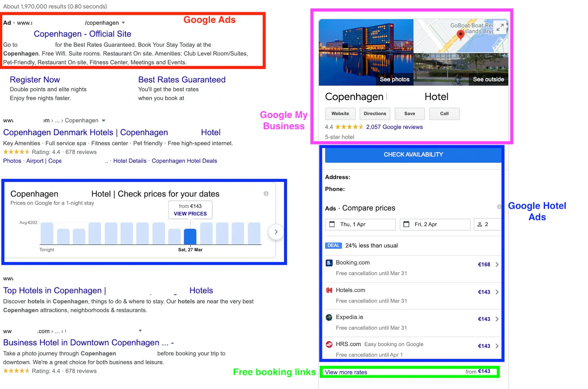Open the Expedia.ie €143 rate
This screenshot has height=389, width=588.
pos(484,319)
